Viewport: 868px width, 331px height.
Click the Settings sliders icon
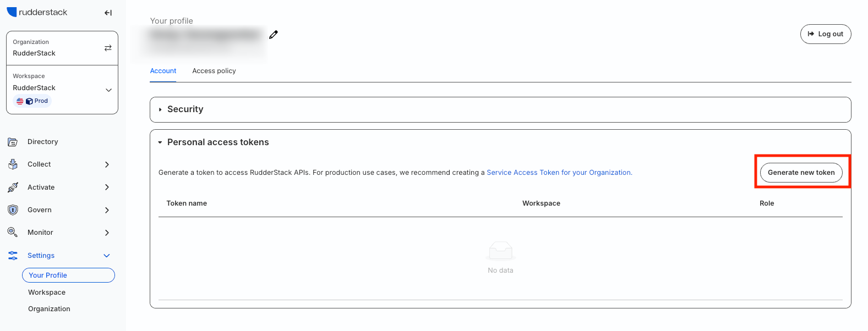(13, 256)
